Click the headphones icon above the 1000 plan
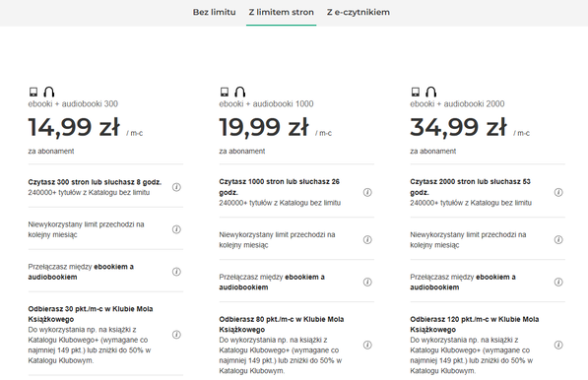Viewport: 588px width, 380px height. [240, 92]
